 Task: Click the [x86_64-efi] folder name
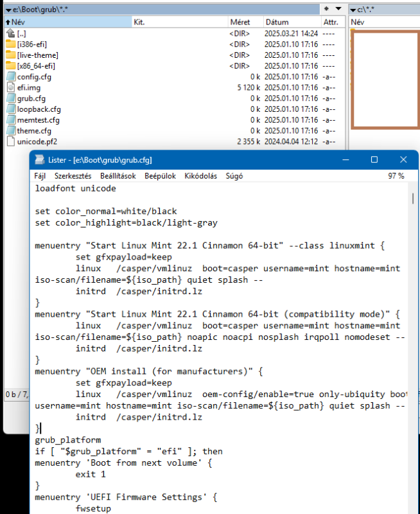[x=36, y=66]
